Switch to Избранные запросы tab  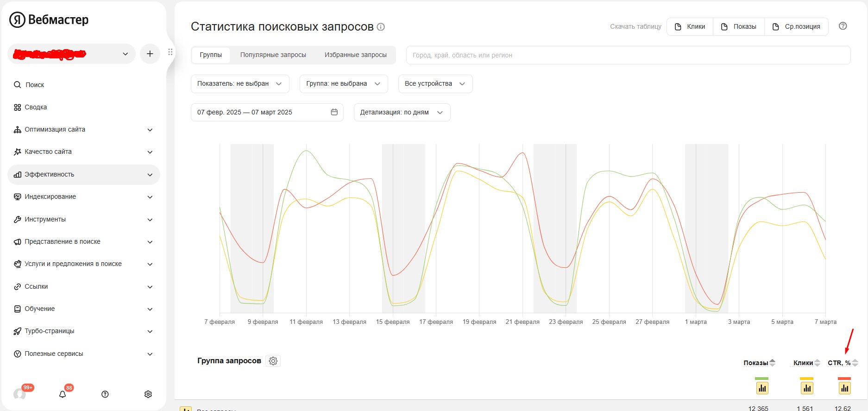(355, 55)
